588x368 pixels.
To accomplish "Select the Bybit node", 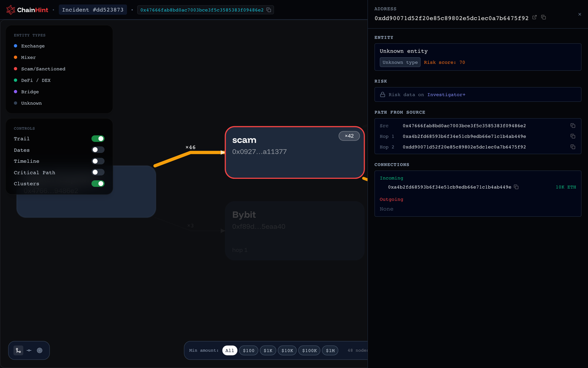I will click(295, 230).
